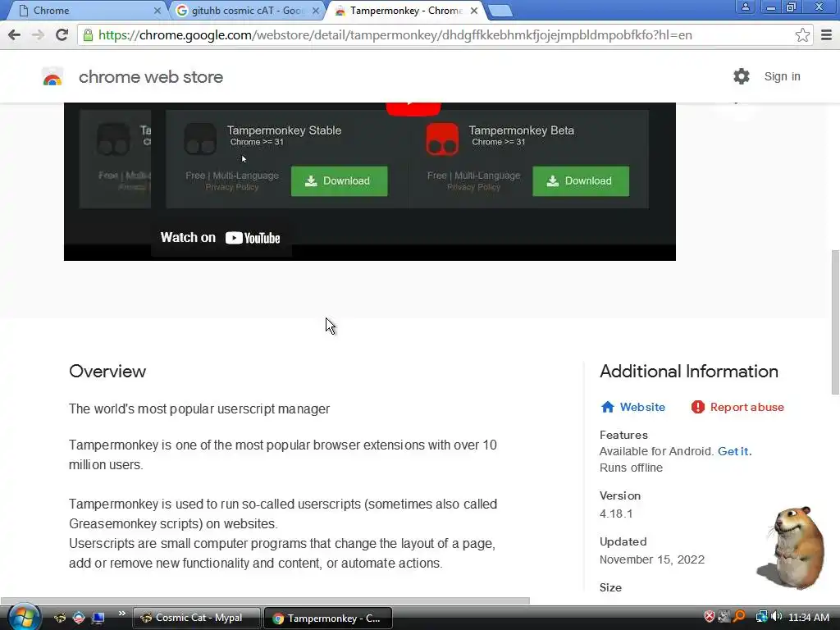840x630 pixels.
Task: Click the updated date November 15, 2022
Action: point(652,559)
